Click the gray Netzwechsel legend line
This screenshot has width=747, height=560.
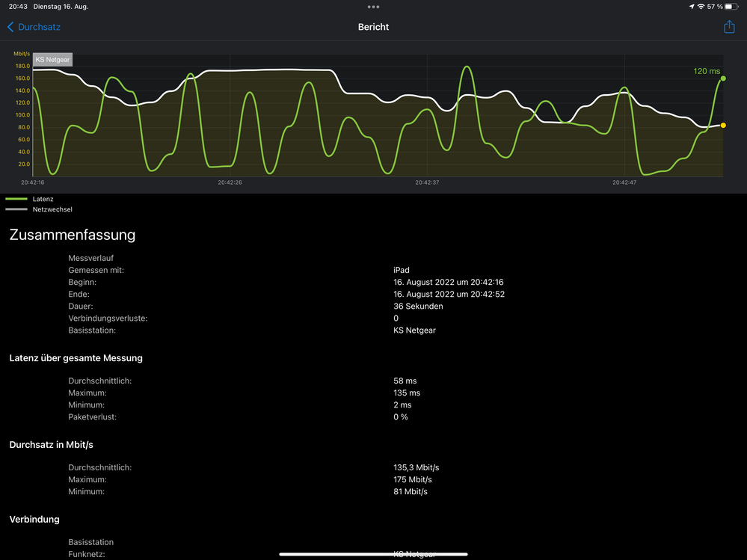pyautogui.click(x=16, y=209)
